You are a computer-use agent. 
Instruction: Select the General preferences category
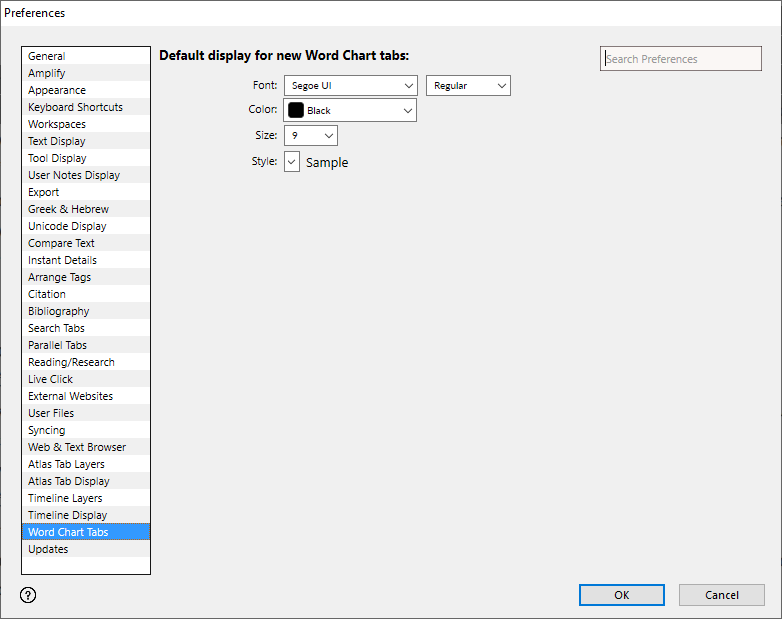(x=47, y=57)
